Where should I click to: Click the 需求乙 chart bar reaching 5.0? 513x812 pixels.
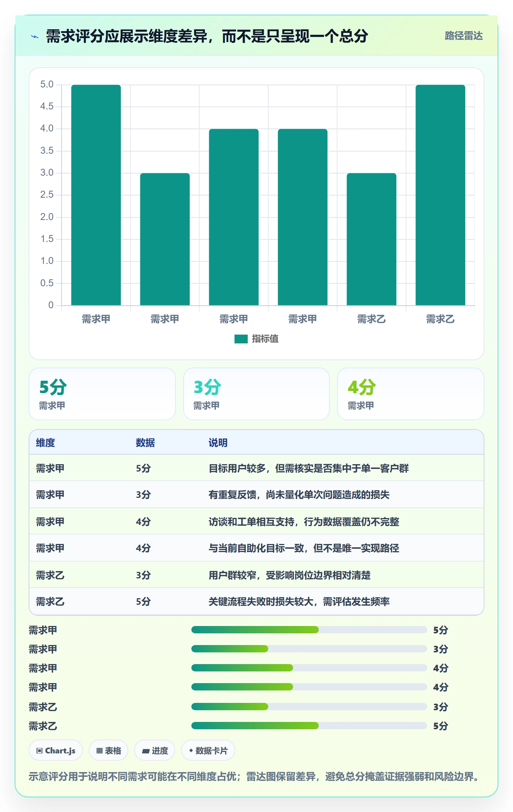pyautogui.click(x=440, y=195)
